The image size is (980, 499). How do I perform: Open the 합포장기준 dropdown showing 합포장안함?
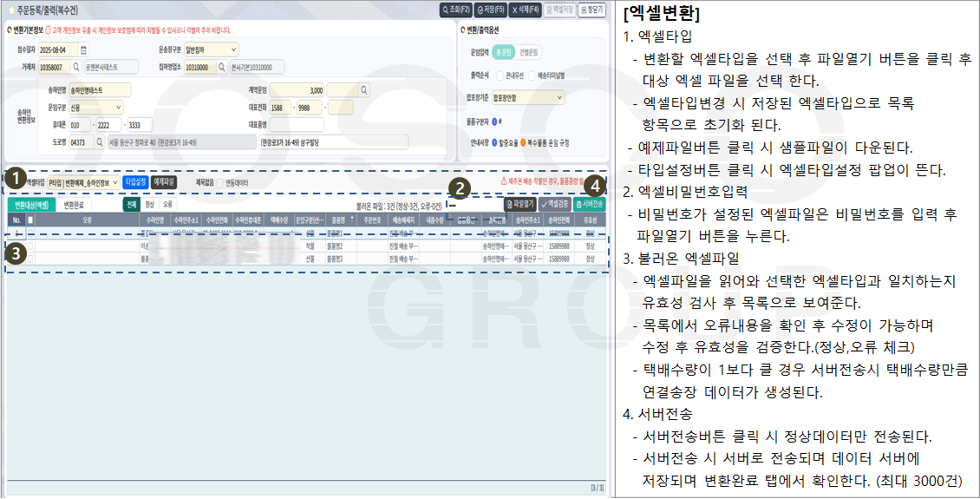pyautogui.click(x=528, y=97)
